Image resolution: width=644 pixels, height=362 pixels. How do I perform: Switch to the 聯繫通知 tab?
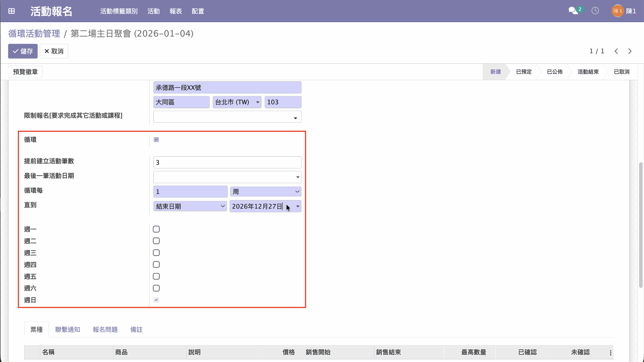(67, 329)
